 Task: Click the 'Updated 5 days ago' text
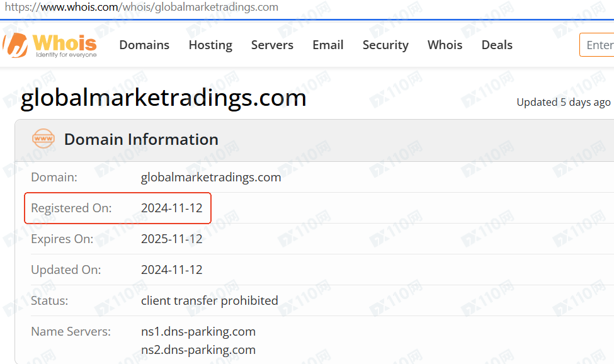[x=564, y=102]
